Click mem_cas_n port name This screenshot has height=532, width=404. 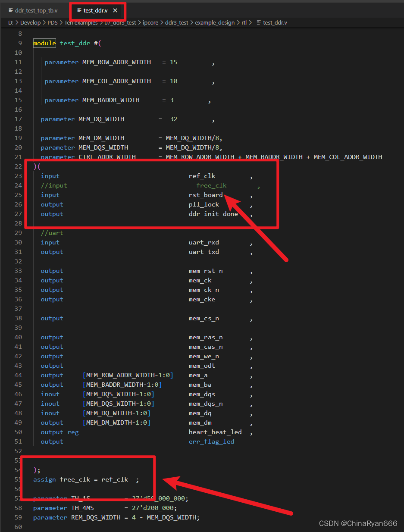click(x=206, y=347)
